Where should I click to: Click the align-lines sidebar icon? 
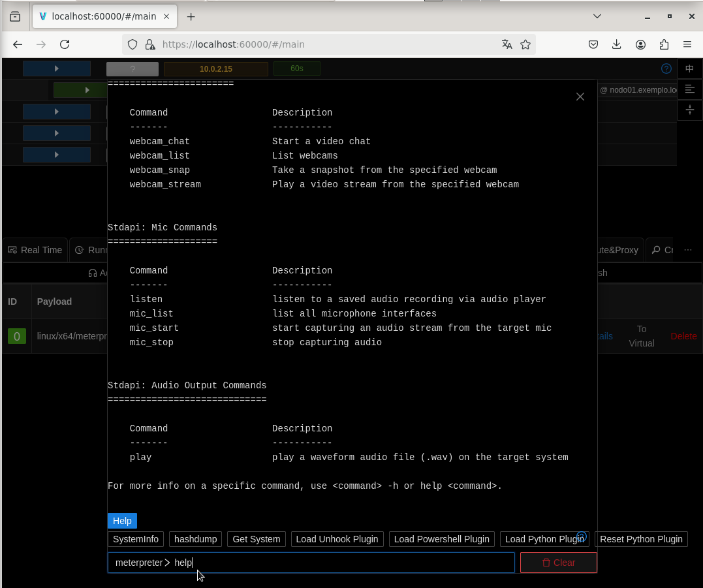(x=689, y=89)
